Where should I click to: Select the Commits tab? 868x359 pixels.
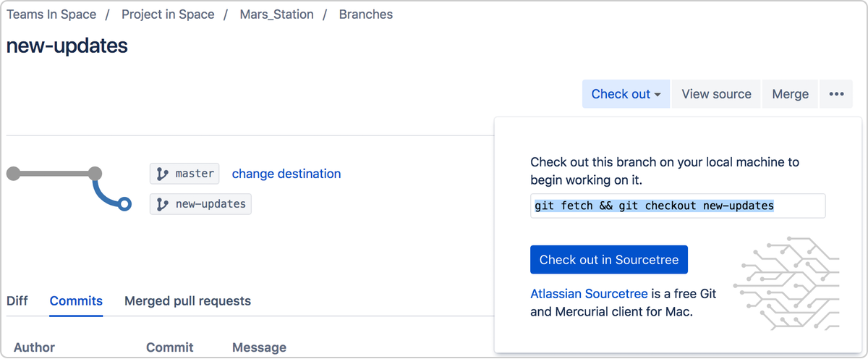(x=76, y=300)
